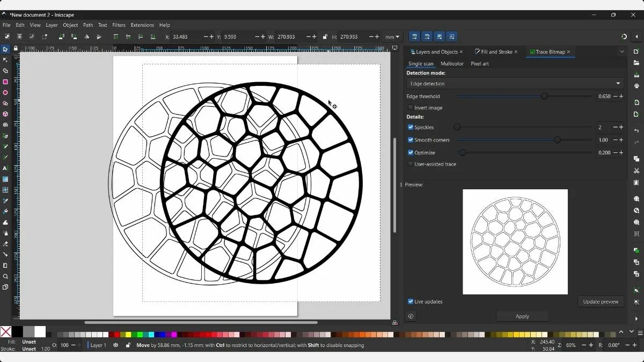Select the Selector arrow tool

(5, 49)
